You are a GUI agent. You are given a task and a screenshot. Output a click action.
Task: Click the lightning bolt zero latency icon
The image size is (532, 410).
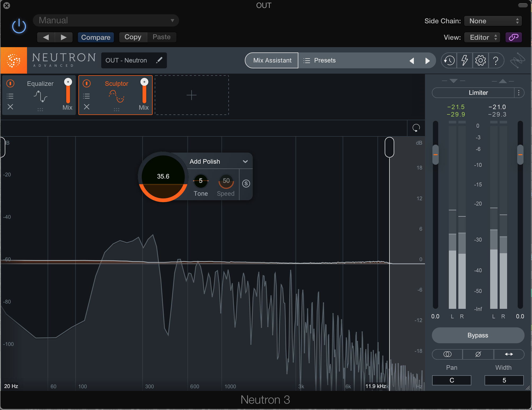tap(464, 61)
